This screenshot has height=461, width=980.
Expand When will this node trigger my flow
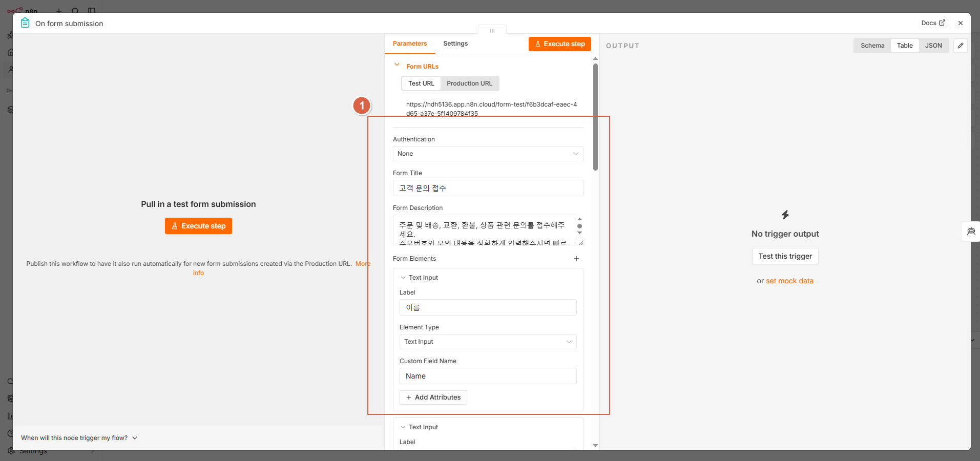coord(79,438)
